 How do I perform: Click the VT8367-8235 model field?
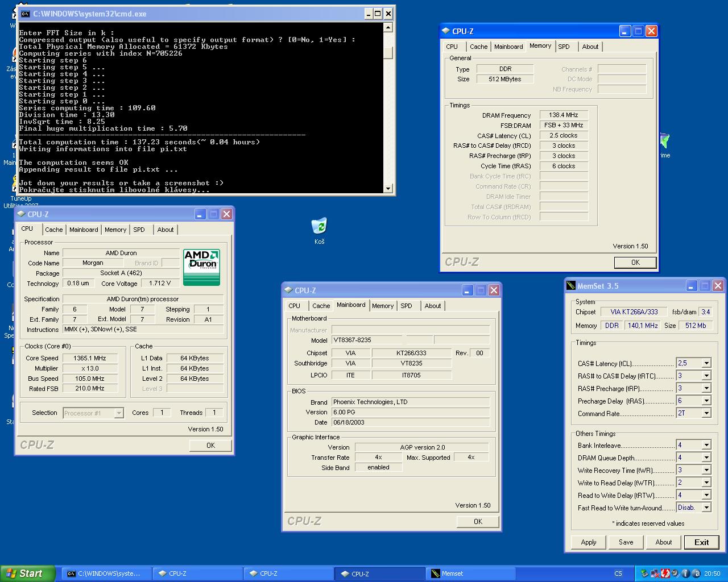coord(367,340)
